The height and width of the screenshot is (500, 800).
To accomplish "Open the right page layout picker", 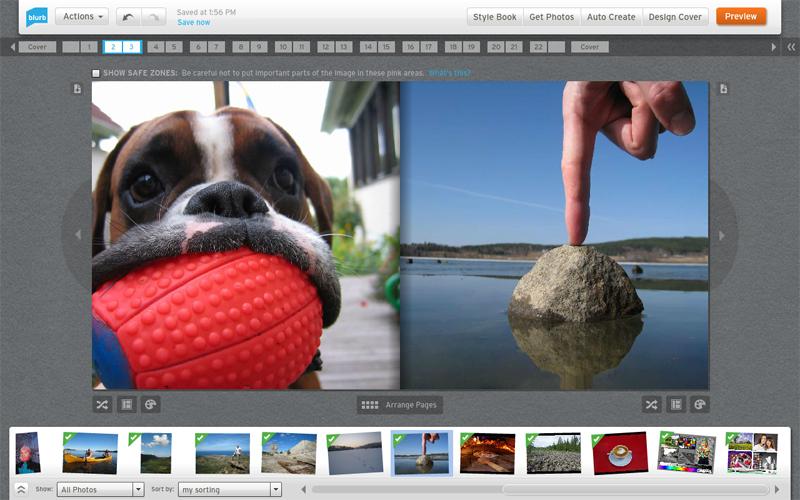I will 676,405.
